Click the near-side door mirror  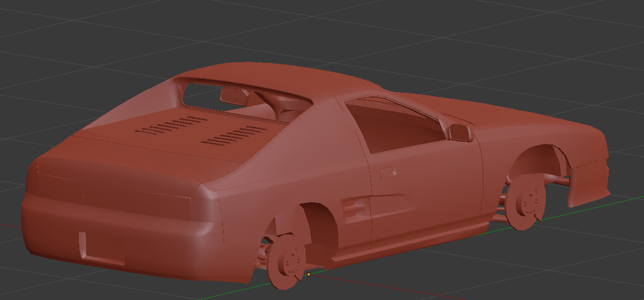(460, 133)
